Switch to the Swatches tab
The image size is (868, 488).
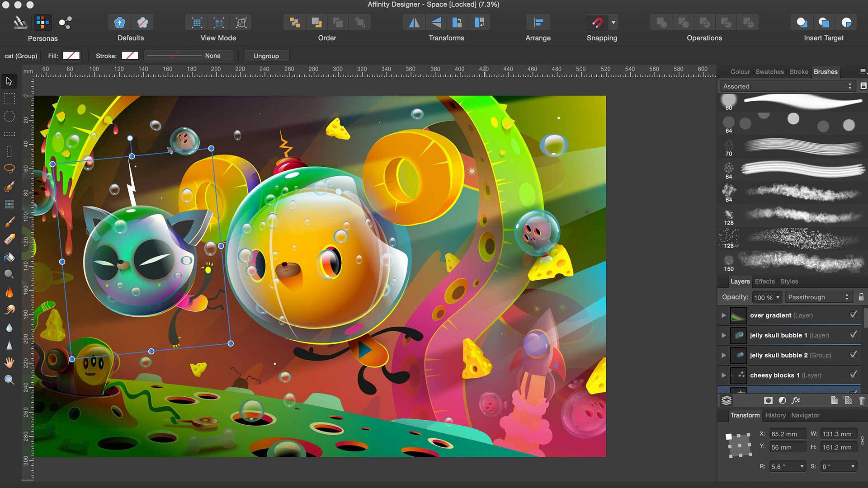click(769, 72)
